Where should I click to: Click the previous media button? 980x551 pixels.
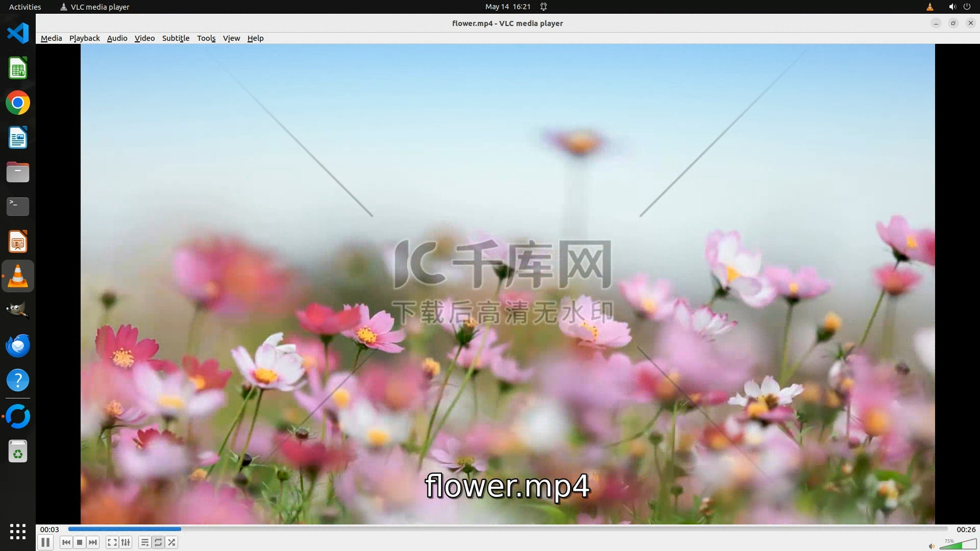(x=66, y=542)
